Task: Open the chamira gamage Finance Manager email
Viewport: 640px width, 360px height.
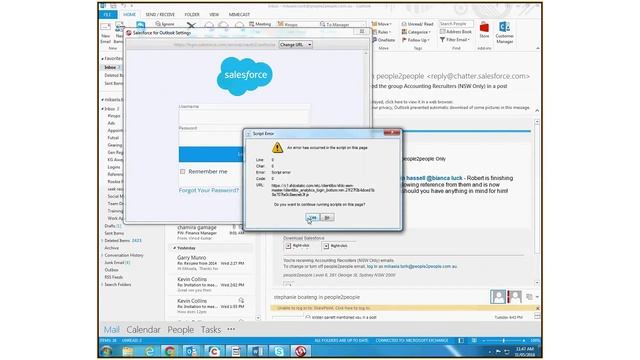Action: click(x=211, y=232)
